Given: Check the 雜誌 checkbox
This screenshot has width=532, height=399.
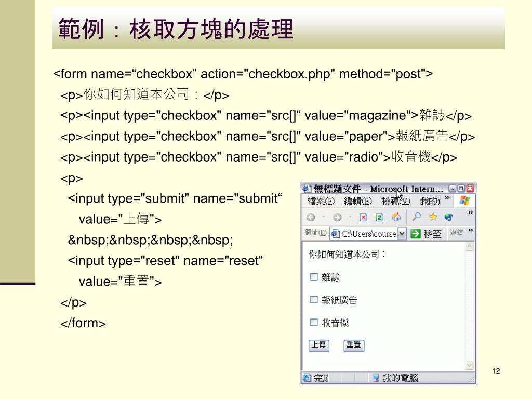Looking at the screenshot, I should (x=314, y=277).
